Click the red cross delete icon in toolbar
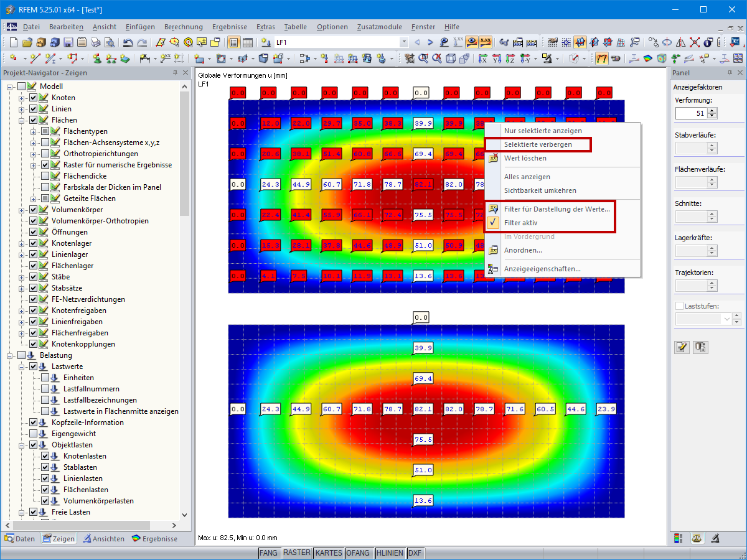747x560 pixels. pos(694,42)
